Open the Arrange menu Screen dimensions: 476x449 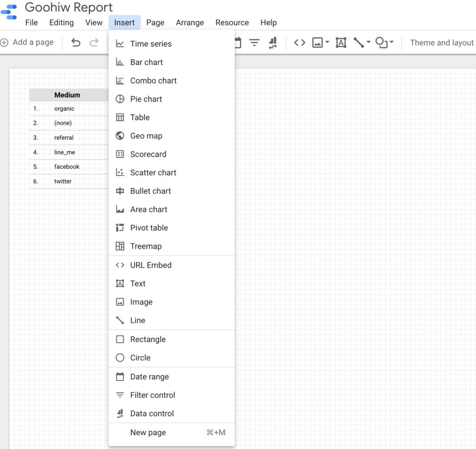190,22
